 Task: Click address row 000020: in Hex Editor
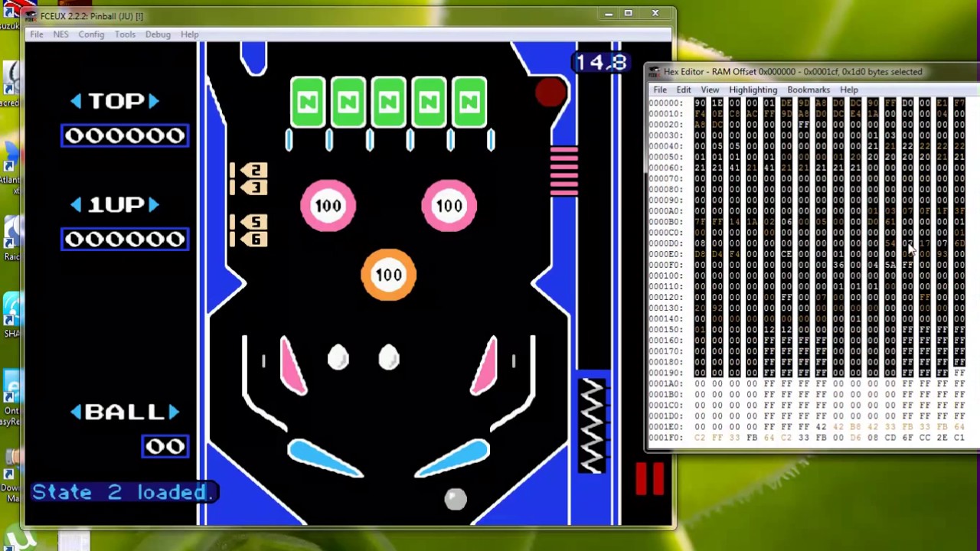point(665,124)
